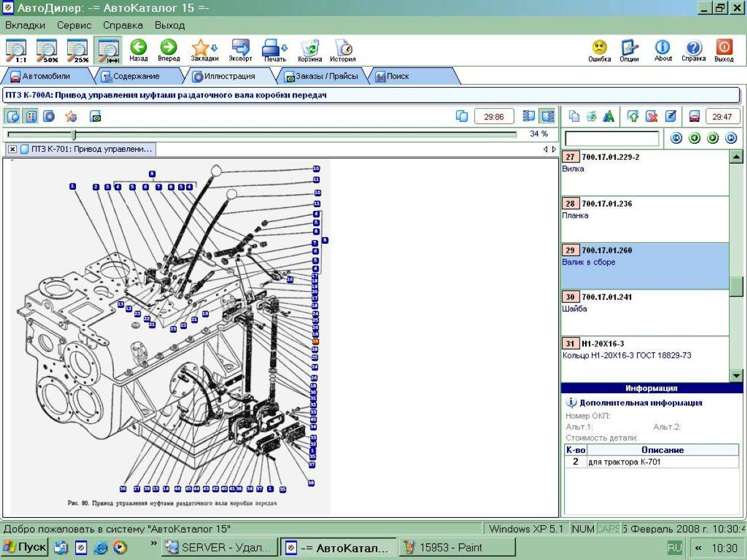
Task: Open the About dialog
Action: click(663, 50)
